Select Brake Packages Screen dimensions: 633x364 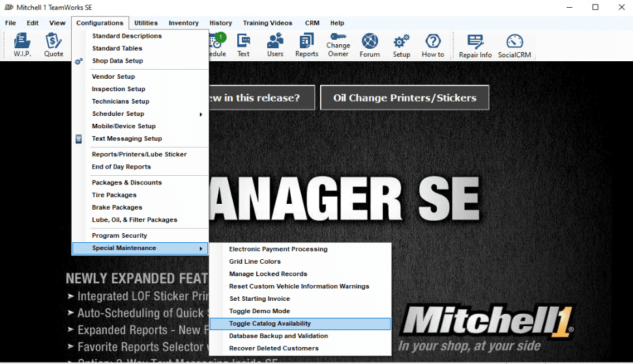(117, 208)
